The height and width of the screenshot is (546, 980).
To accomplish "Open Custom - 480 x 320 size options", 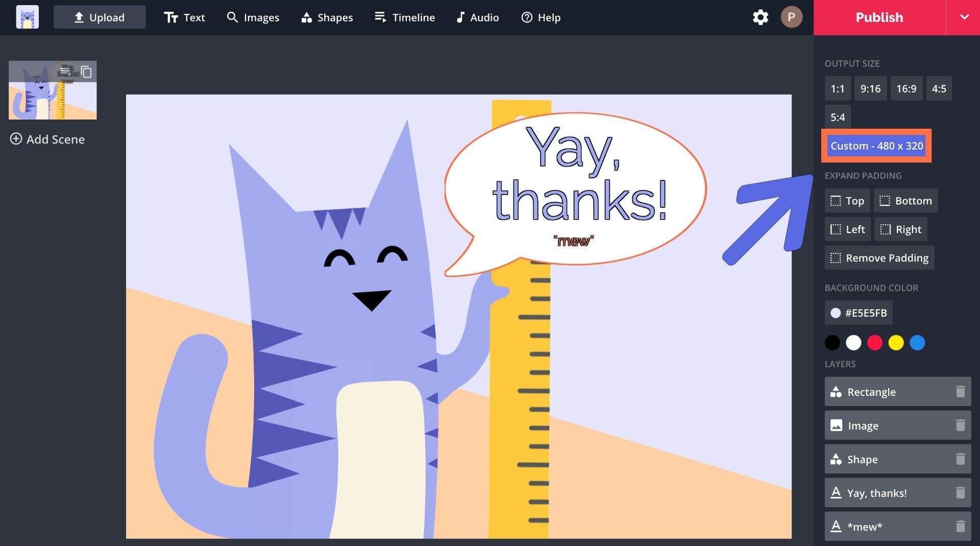I will click(x=876, y=146).
